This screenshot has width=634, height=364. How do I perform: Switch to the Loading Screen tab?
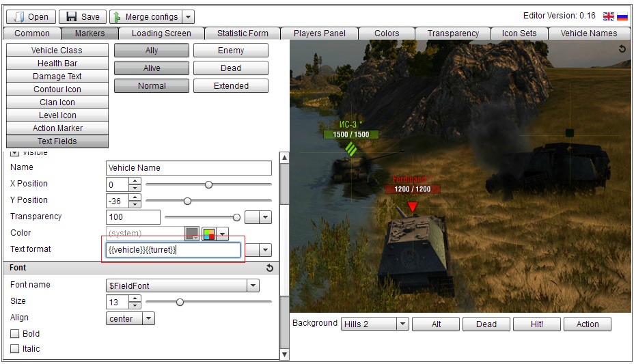tap(161, 33)
